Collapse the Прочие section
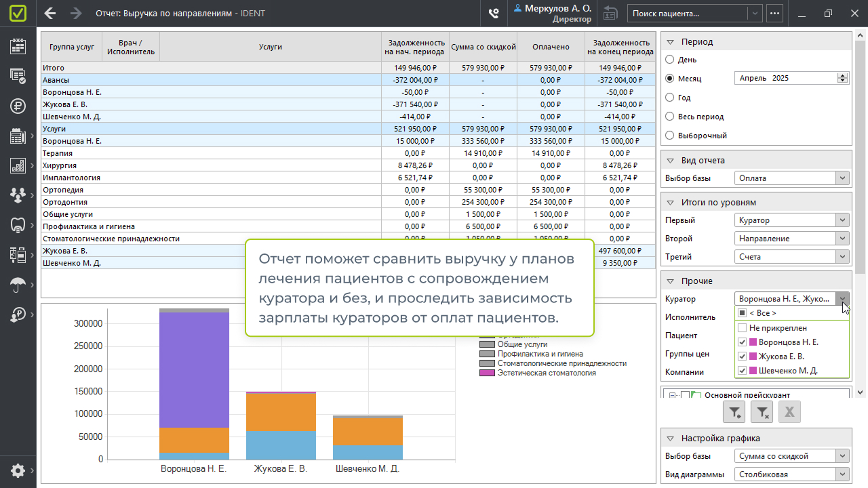This screenshot has width=868, height=488. 670,281
